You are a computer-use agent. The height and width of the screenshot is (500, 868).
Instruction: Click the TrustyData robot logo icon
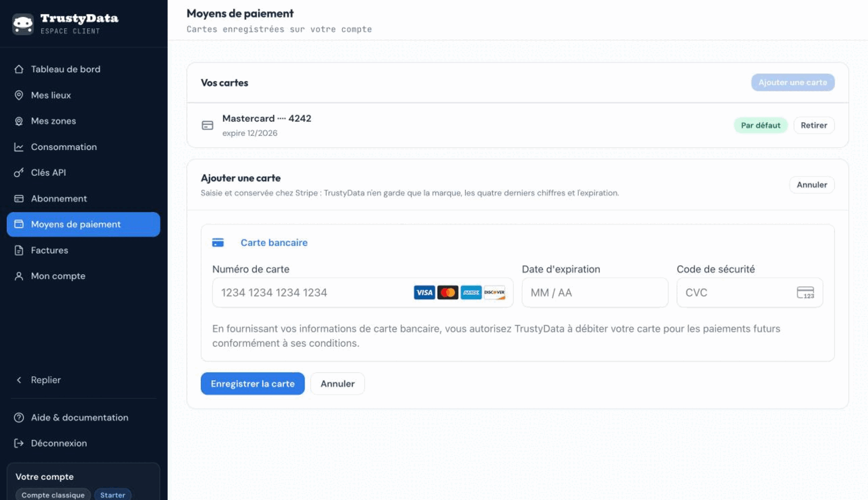click(x=23, y=24)
